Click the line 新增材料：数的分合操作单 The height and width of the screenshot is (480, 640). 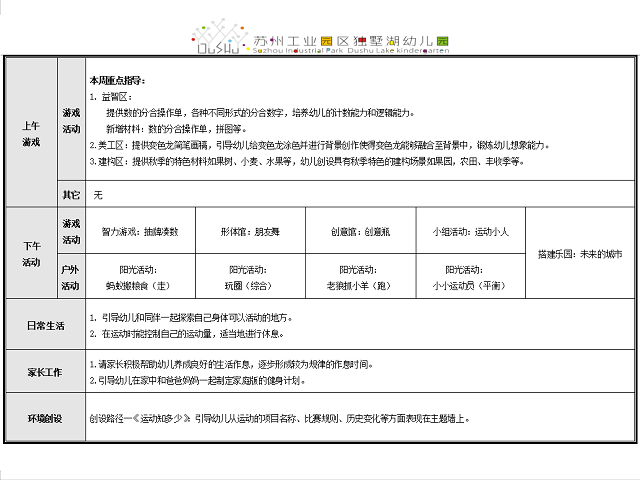click(x=176, y=129)
